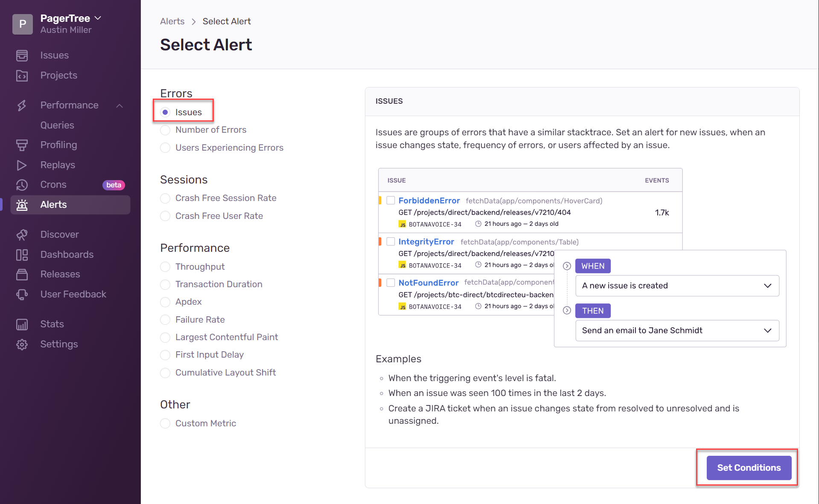Click the Alerts breadcrumb link
This screenshot has width=819, height=504.
click(x=172, y=21)
